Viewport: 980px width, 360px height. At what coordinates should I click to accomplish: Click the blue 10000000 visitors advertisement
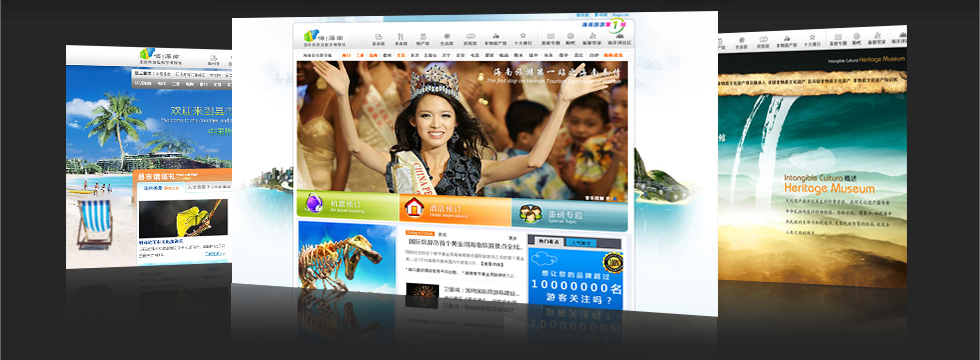tap(576, 279)
